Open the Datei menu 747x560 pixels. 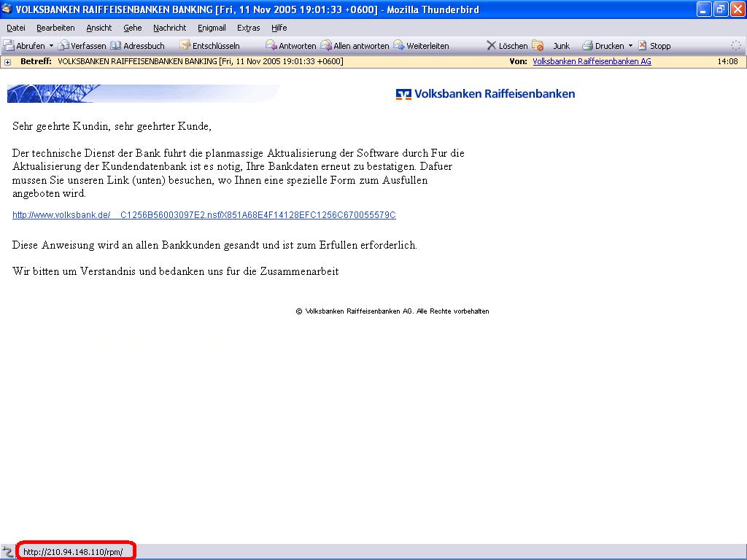[x=16, y=28]
